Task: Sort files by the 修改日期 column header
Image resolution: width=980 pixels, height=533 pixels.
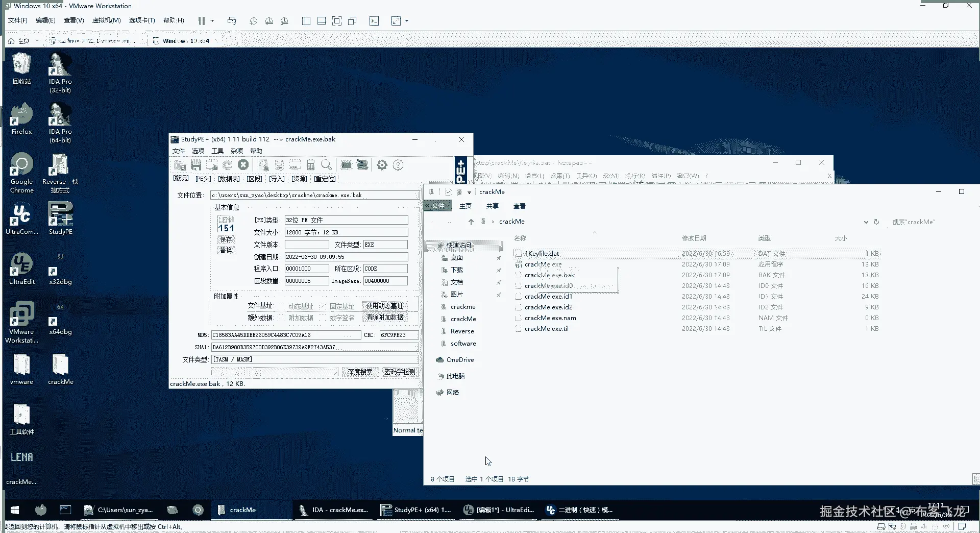Action: point(694,238)
